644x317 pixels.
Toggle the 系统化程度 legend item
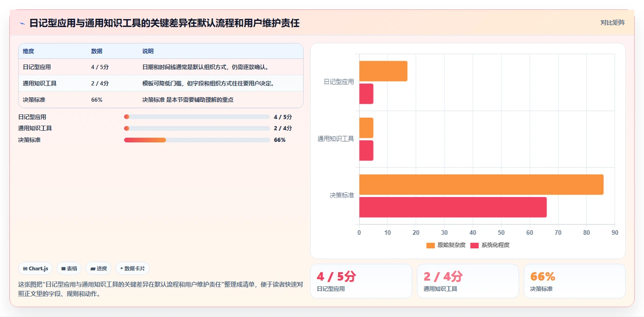coord(490,245)
